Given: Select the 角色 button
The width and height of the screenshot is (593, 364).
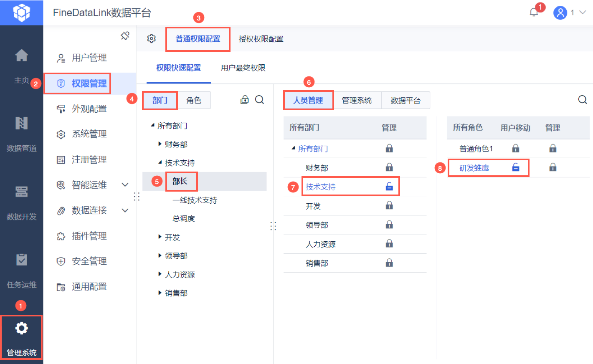Looking at the screenshot, I should point(194,100).
